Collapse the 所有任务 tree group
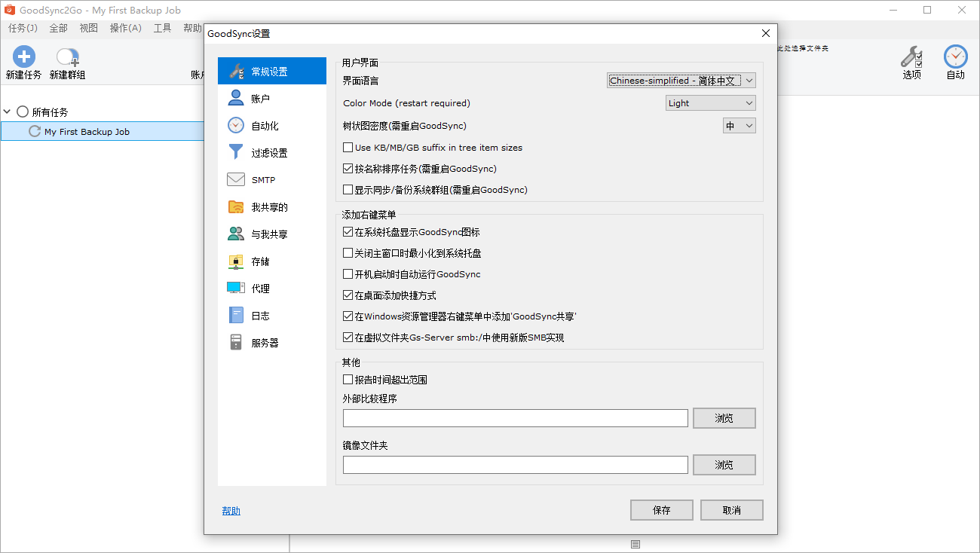Screen dimensions: 980x553 click(x=8, y=111)
